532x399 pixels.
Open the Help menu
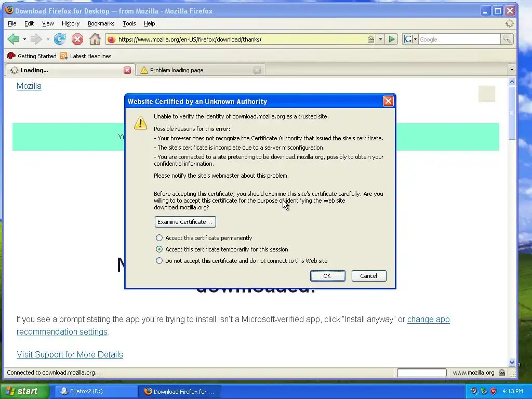[x=149, y=23]
